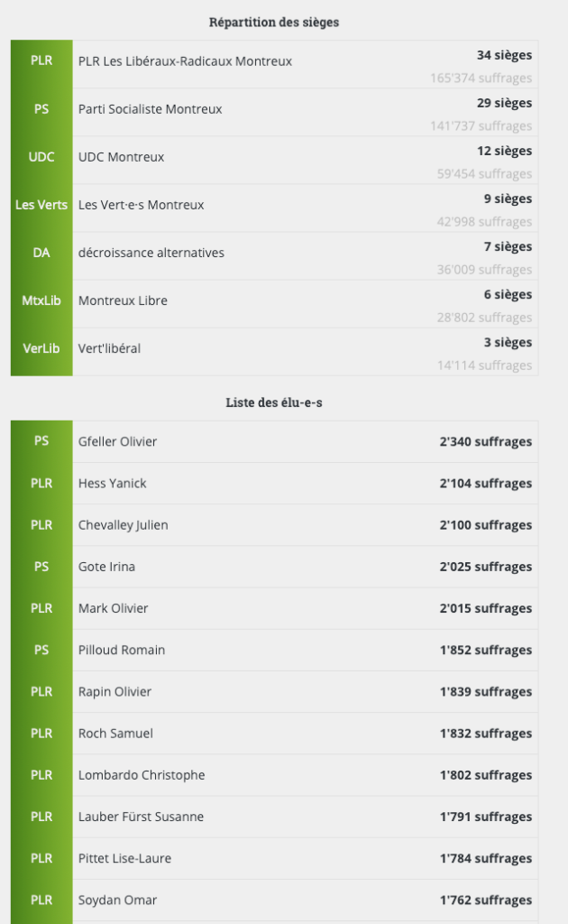Viewport: 568px width, 924px height.
Task: Click the Montreux Libre party name
Action: [123, 300]
